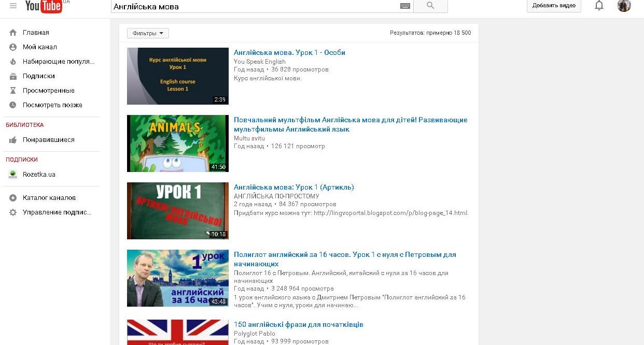Click the British flag thumbnail
The height and width of the screenshot is (345, 644).
coord(178,332)
